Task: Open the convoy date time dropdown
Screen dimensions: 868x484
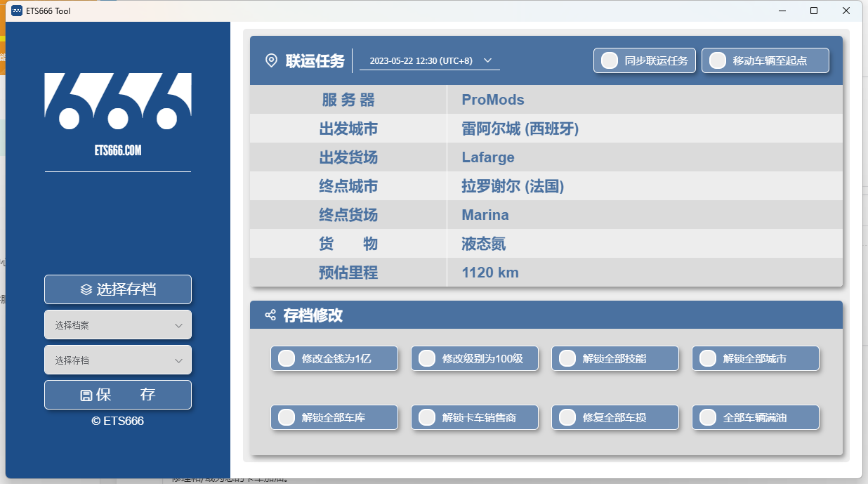Action: tap(430, 61)
